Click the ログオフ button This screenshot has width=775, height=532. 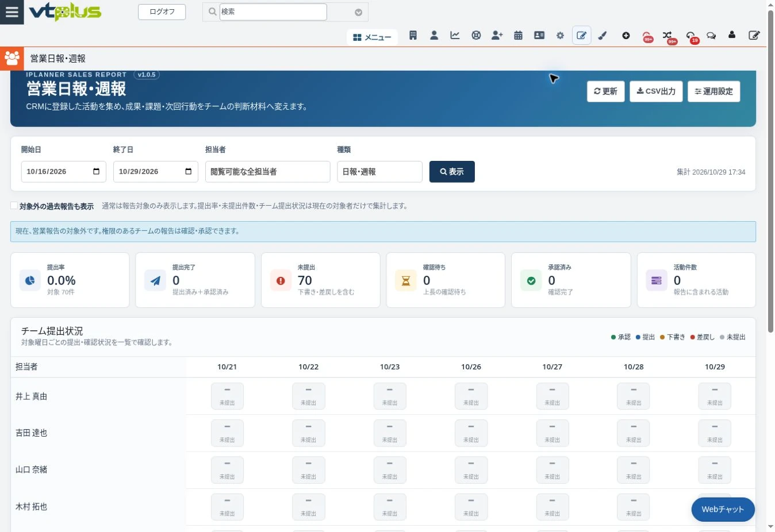(x=162, y=11)
